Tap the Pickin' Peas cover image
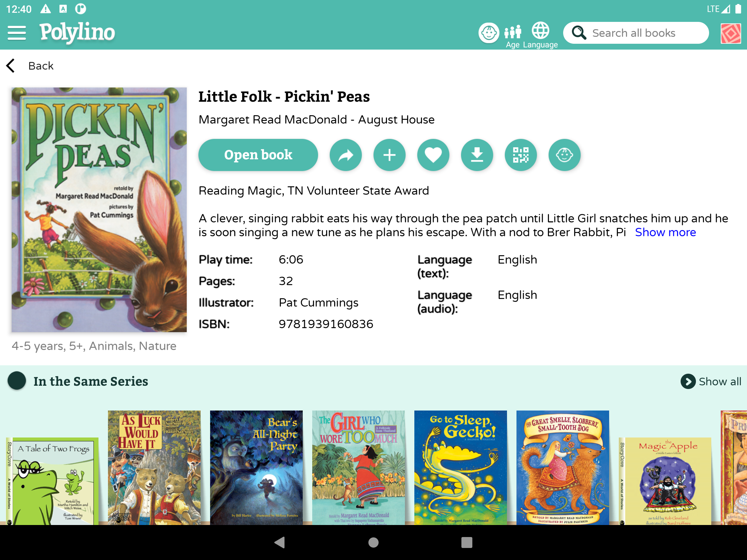The width and height of the screenshot is (747, 560). pos(99,210)
